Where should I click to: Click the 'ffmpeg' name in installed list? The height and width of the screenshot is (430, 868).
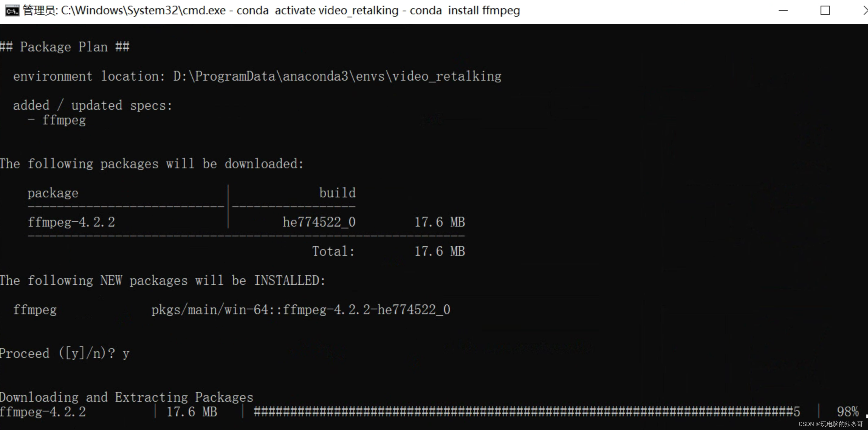click(x=35, y=310)
